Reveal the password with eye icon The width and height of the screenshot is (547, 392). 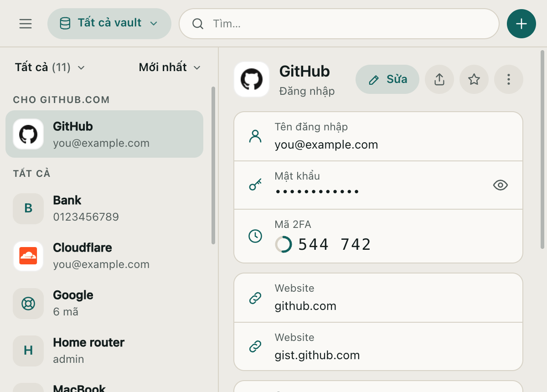pos(501,185)
